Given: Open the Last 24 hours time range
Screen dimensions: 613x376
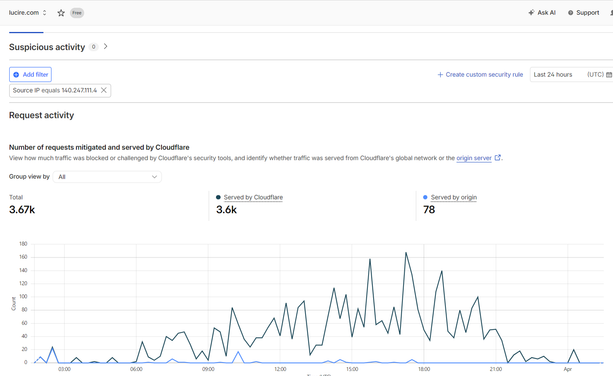Looking at the screenshot, I should point(571,75).
